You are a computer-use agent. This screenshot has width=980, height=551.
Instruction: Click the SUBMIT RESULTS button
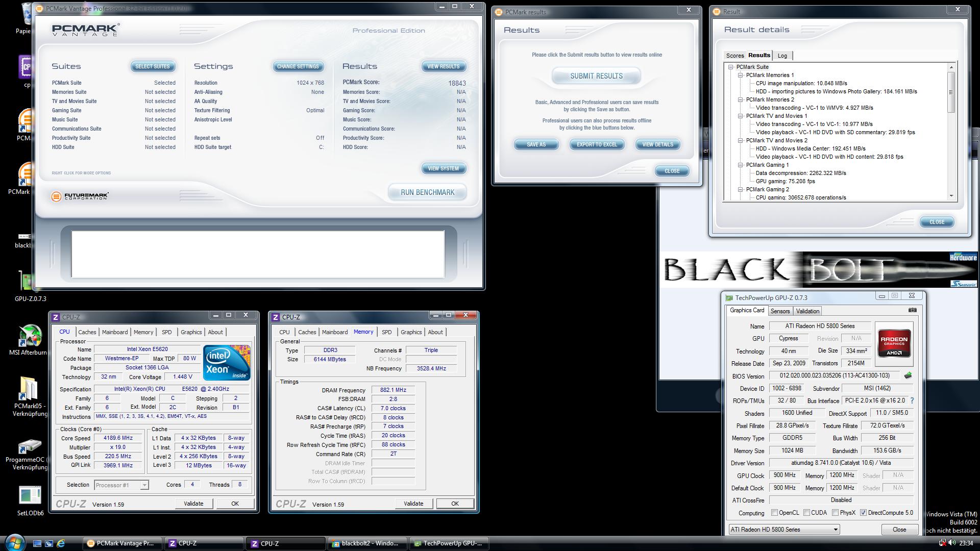[x=596, y=76]
